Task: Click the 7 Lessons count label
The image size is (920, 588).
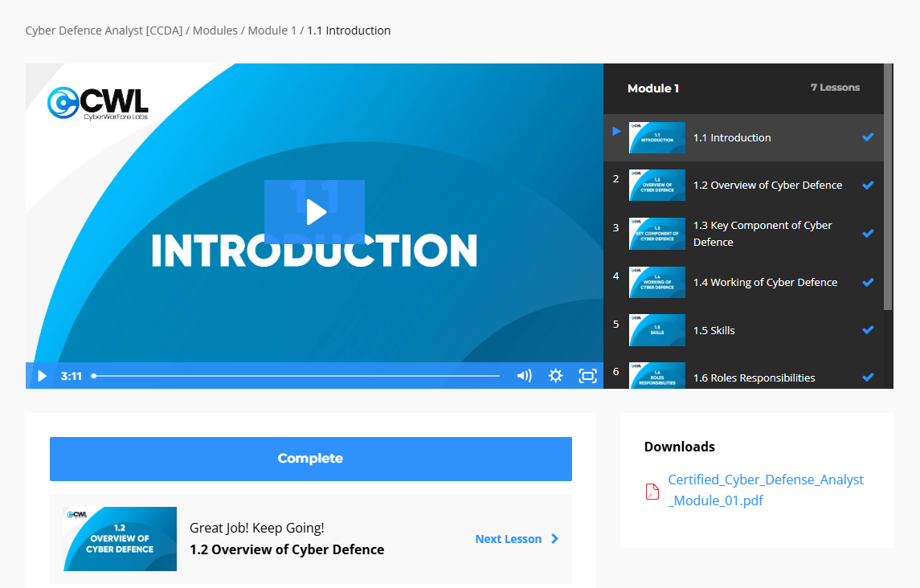Action: click(x=835, y=88)
